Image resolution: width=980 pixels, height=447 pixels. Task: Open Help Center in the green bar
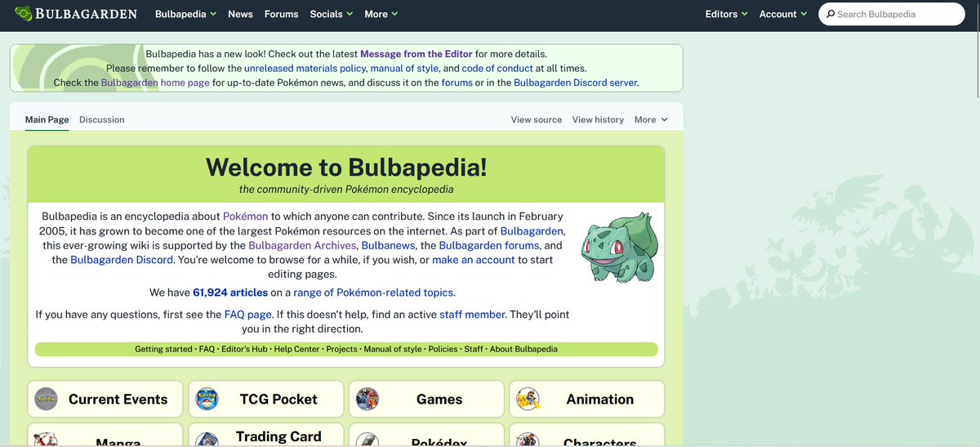(x=296, y=349)
